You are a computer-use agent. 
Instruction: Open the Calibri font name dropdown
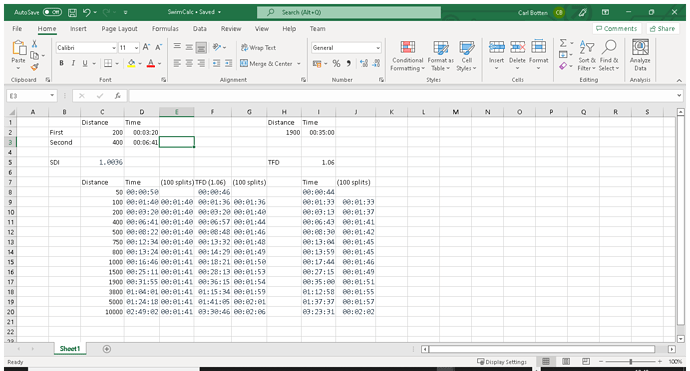pos(114,48)
